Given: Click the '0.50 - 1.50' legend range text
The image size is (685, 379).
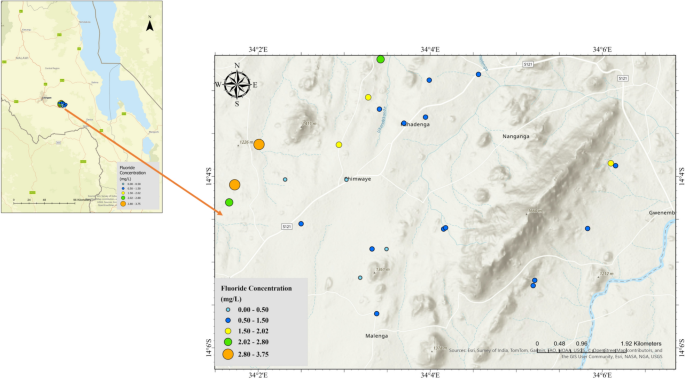Looking at the screenshot, I should tap(253, 320).
